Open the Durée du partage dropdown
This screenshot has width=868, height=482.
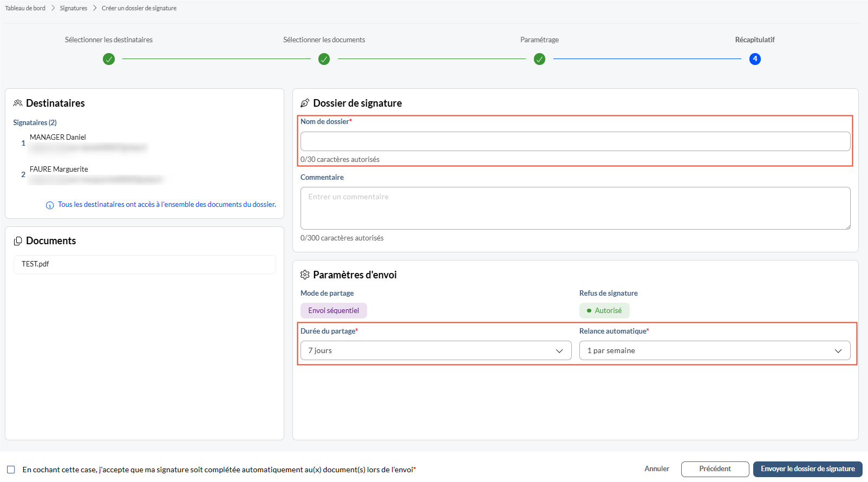coord(436,350)
